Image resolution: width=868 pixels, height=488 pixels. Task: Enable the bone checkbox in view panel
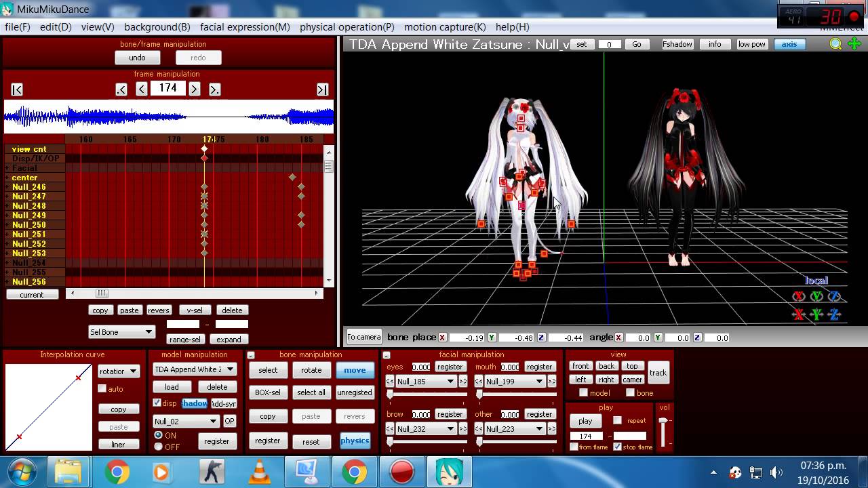click(630, 392)
